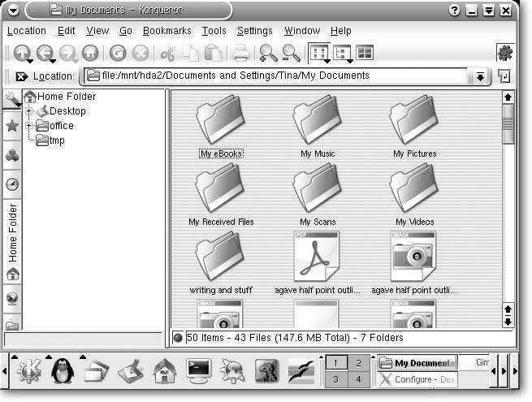The image size is (532, 402).
Task: Switch to virtual desktop 2 in pager
Action: click(358, 362)
